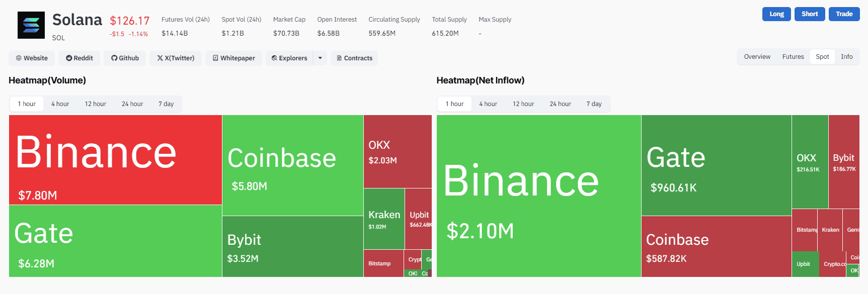Screen dimensions: 868x294
Task: Click the Long button
Action: coord(776,14)
